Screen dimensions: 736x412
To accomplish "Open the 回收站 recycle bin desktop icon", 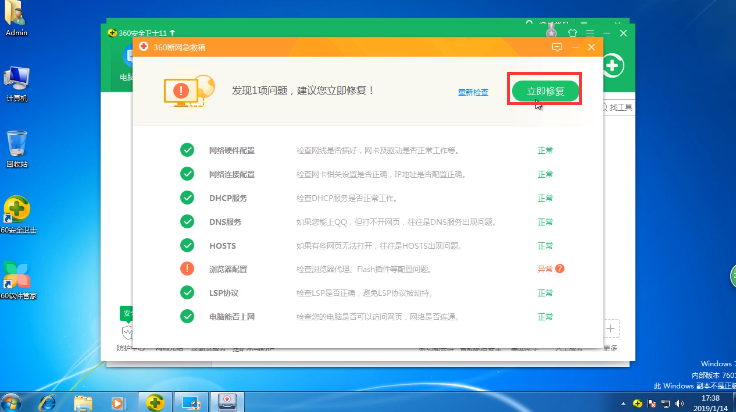I will click(x=17, y=148).
